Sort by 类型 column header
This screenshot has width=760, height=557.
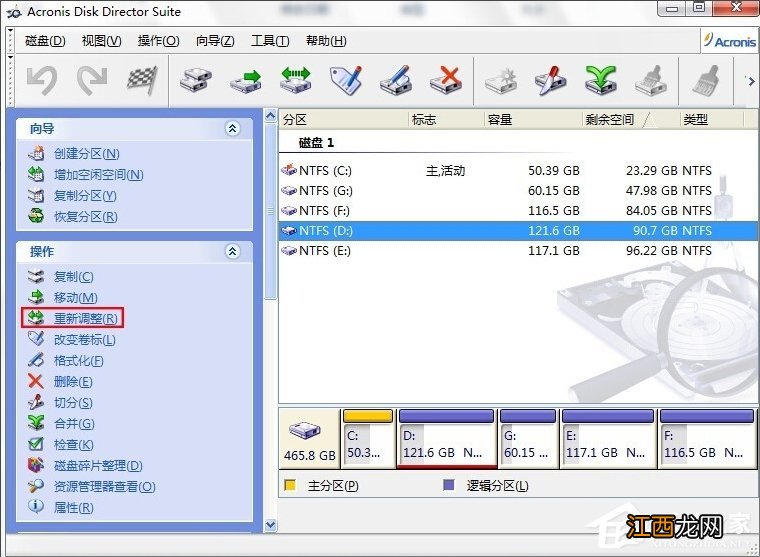pyautogui.click(x=712, y=119)
